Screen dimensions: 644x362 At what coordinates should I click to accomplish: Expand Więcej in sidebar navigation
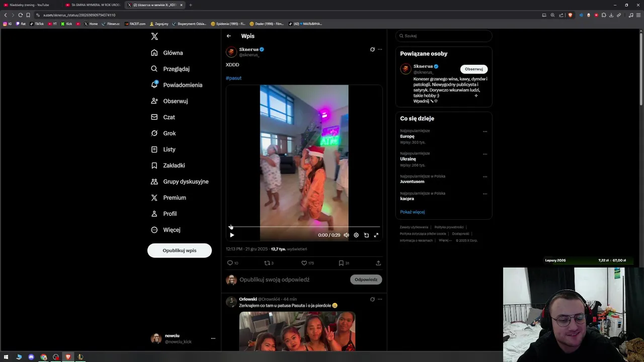[x=166, y=230]
